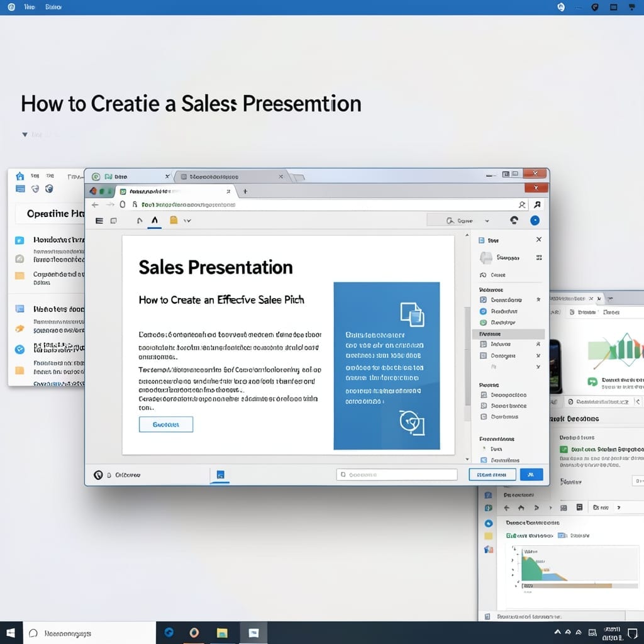Viewport: 644px width, 644px height.
Task: Click the green chat bubble icon in the right window
Action: pyautogui.click(x=592, y=382)
